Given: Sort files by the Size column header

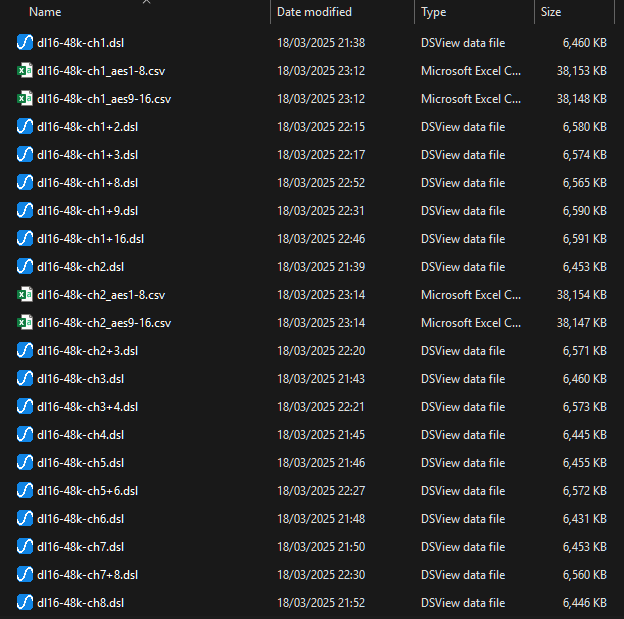Looking at the screenshot, I should 551,12.
